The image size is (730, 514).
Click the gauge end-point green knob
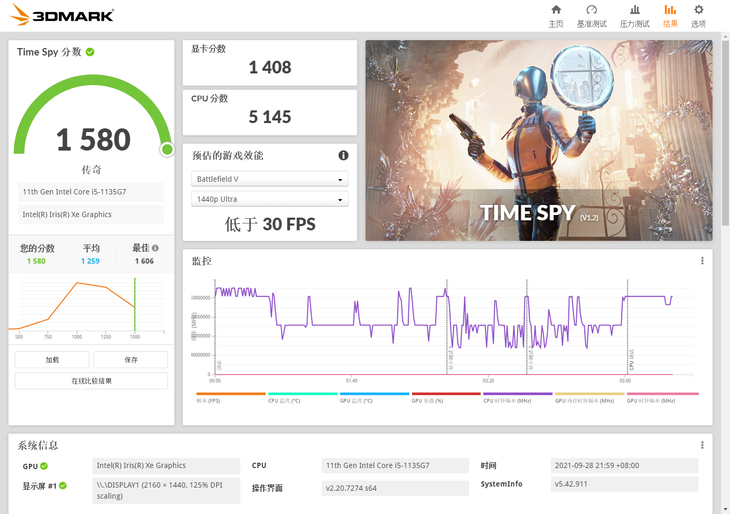(167, 149)
